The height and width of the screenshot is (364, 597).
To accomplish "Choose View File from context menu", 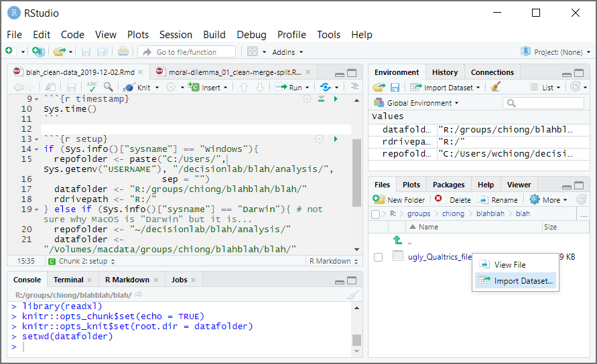I will tap(516, 265).
